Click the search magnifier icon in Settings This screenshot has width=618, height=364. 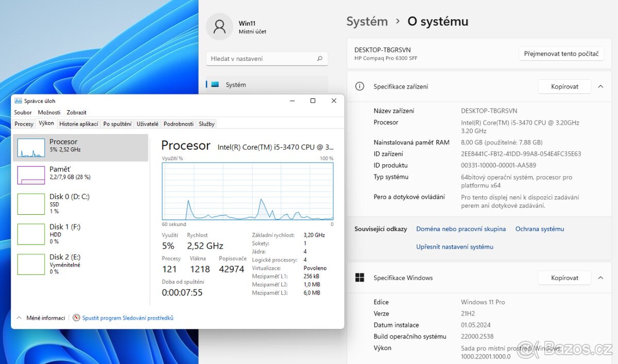pyautogui.click(x=320, y=59)
